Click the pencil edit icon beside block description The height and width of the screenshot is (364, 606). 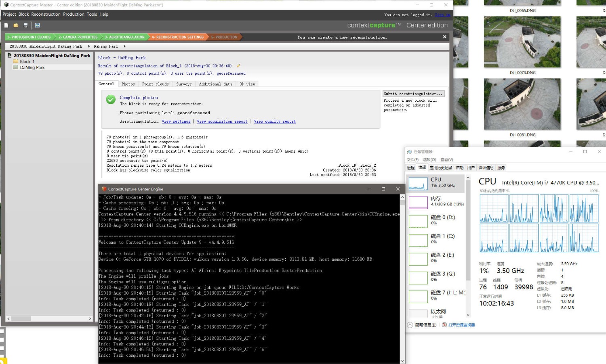[238, 66]
